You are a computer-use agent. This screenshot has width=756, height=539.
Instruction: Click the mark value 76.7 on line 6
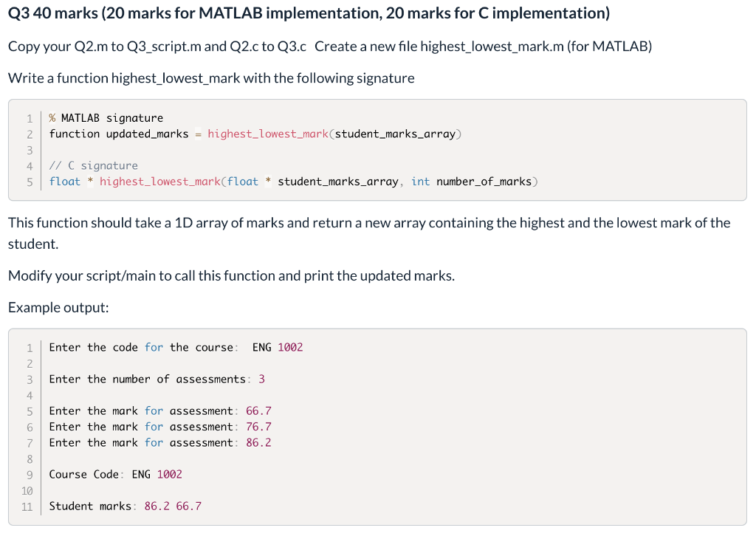pos(259,427)
